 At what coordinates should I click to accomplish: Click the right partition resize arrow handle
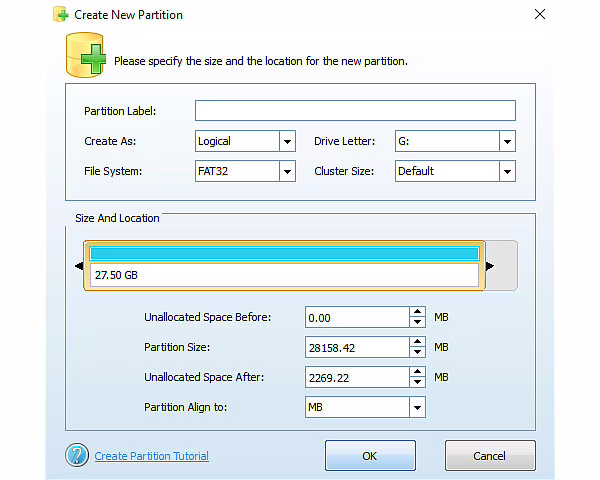(x=490, y=266)
